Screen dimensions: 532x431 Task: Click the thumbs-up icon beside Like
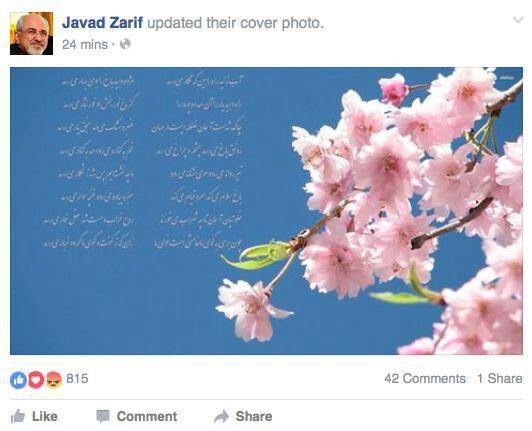18,416
